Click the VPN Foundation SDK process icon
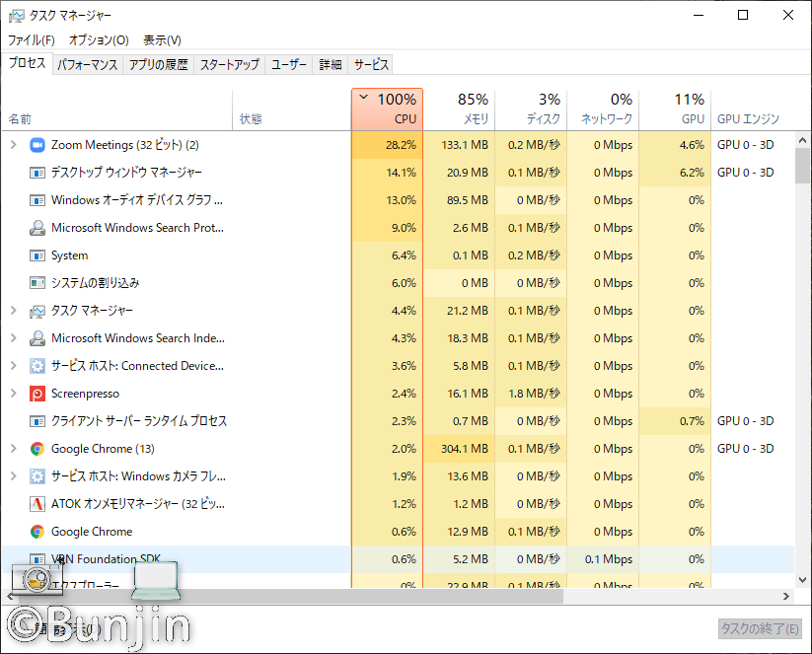Viewport: 812px width, 654px height. (37, 559)
